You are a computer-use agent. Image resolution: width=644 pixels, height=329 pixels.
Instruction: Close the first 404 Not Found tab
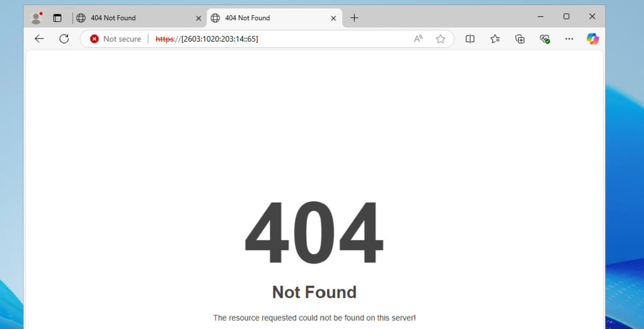point(198,18)
